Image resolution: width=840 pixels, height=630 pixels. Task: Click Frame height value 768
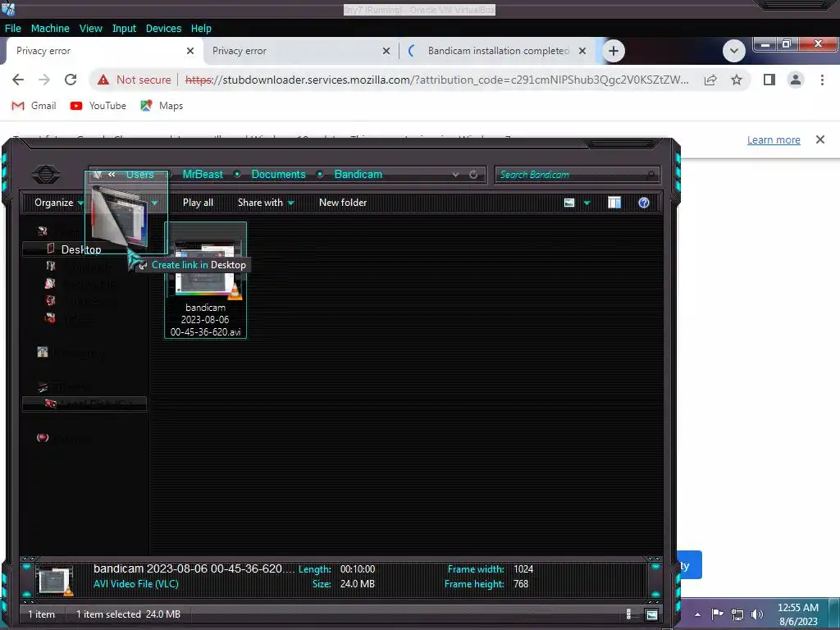point(521,584)
